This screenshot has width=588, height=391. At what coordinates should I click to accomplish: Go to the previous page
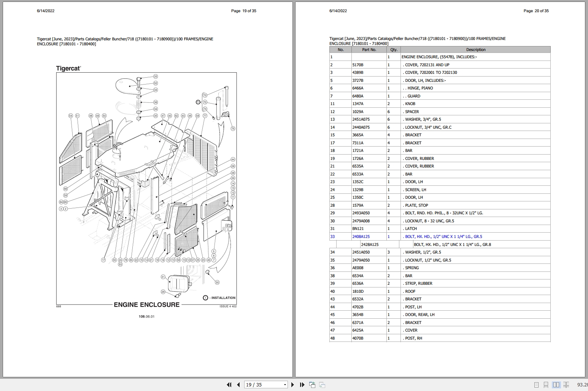point(238,385)
